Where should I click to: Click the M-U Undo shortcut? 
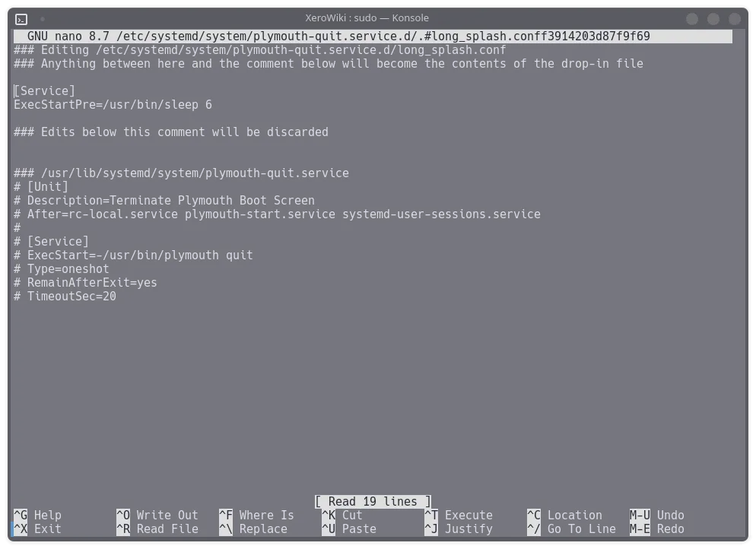tap(657, 515)
